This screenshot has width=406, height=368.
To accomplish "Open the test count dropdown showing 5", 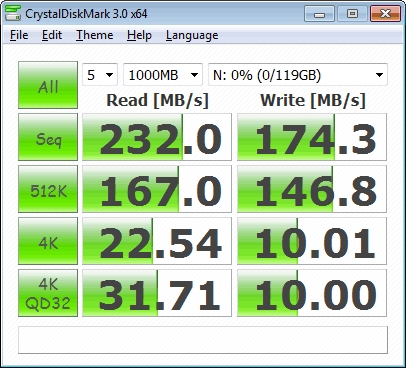I will (x=100, y=75).
